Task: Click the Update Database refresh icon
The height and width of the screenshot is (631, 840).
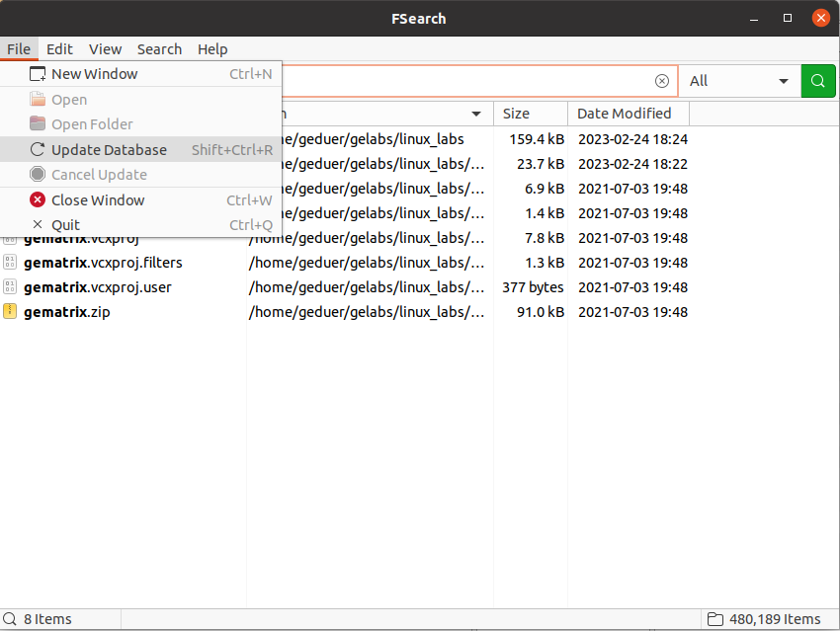Action: (38, 150)
